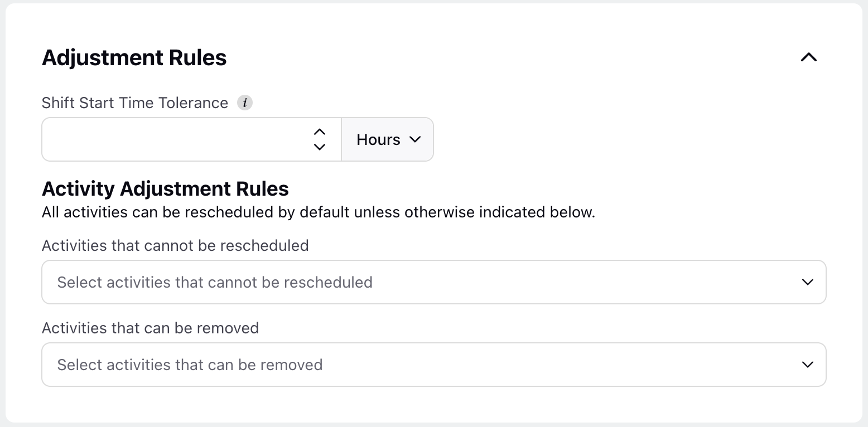
Task: Click info icon beside Shift Start Time Tolerance
Action: point(245,103)
